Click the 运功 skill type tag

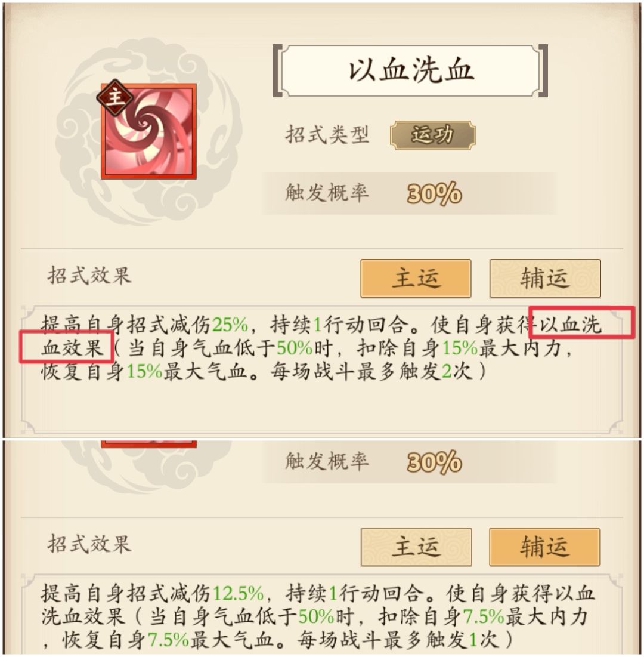pyautogui.click(x=432, y=135)
